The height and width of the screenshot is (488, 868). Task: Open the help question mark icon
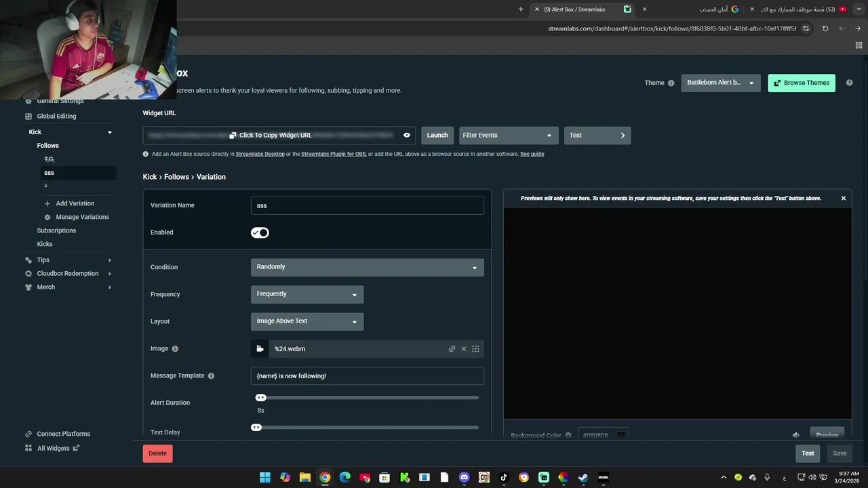849,83
